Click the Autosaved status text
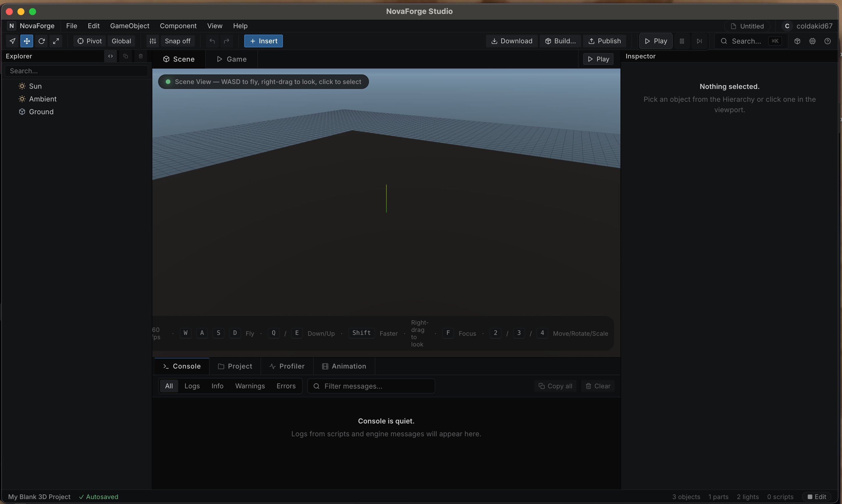The image size is (842, 504). tap(99, 497)
